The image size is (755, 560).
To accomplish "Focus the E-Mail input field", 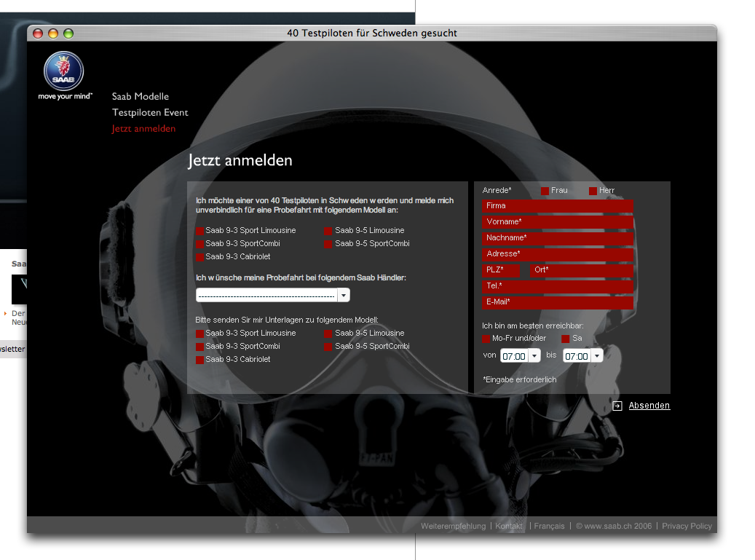I will [x=557, y=302].
